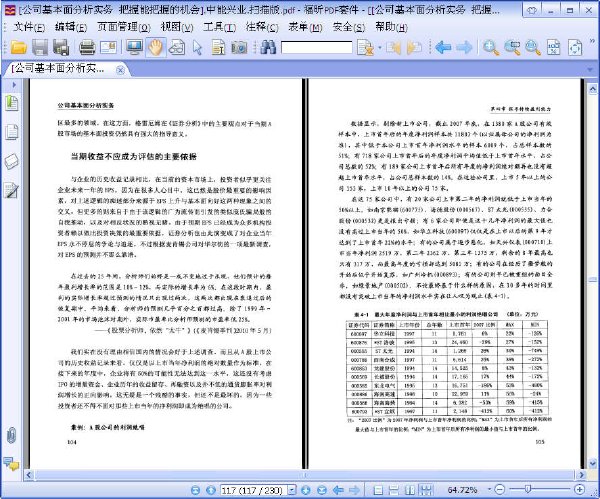Go to previous view with blue left arrow in toolbar

(443, 47)
